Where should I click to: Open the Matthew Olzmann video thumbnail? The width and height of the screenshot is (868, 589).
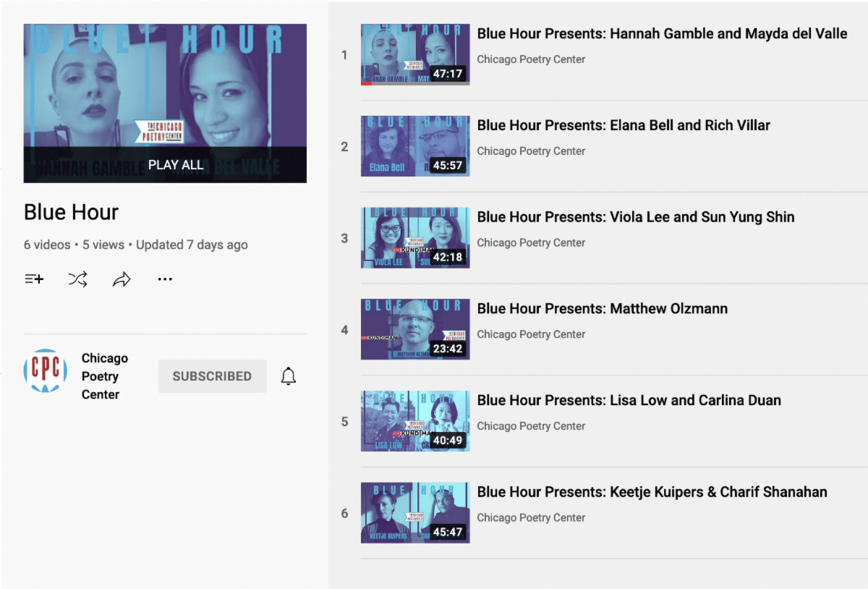[x=415, y=329]
